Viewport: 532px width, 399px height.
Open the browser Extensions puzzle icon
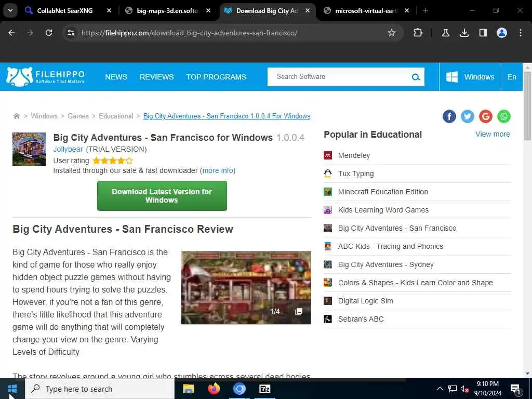click(x=418, y=33)
